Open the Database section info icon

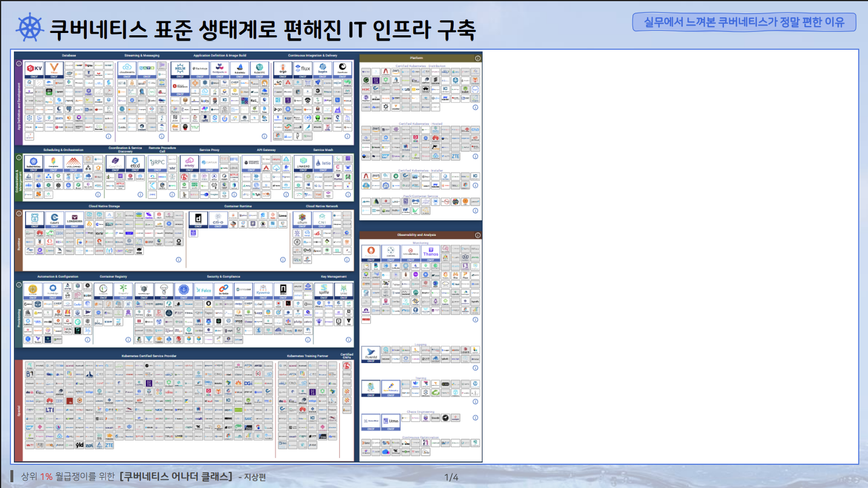pyautogui.click(x=108, y=136)
